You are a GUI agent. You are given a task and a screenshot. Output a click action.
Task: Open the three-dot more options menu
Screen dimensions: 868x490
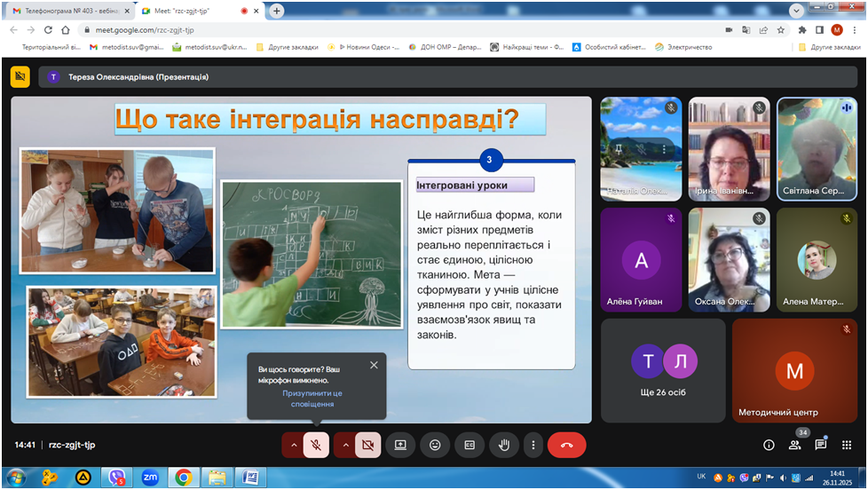tap(533, 445)
